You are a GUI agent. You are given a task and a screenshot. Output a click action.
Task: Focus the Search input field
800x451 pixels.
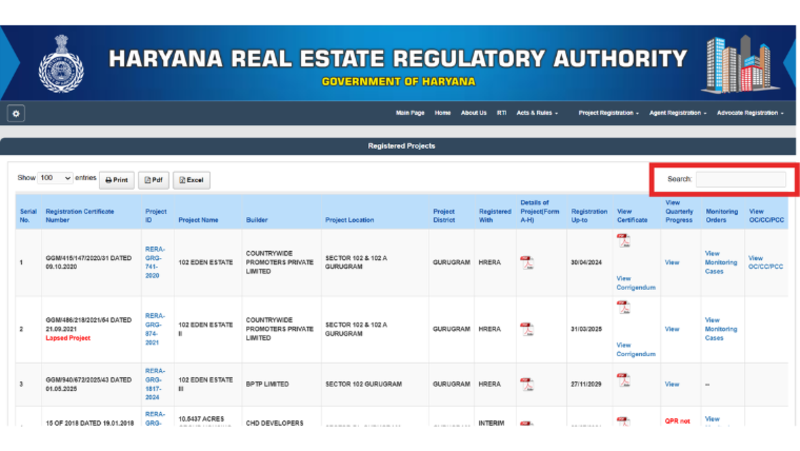tap(741, 179)
